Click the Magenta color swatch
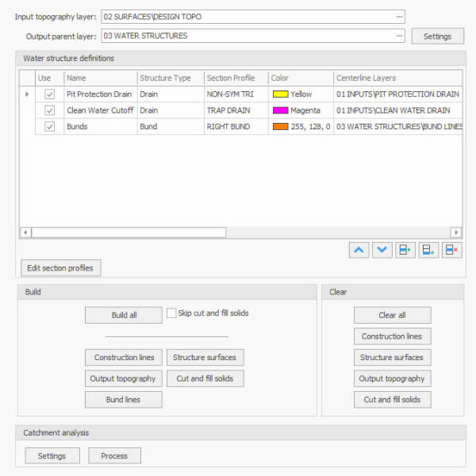Viewport: 476px width, 476px height. click(x=281, y=110)
